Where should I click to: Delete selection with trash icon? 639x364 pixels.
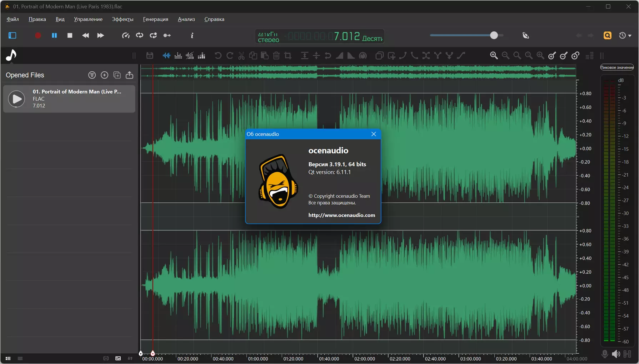click(276, 55)
